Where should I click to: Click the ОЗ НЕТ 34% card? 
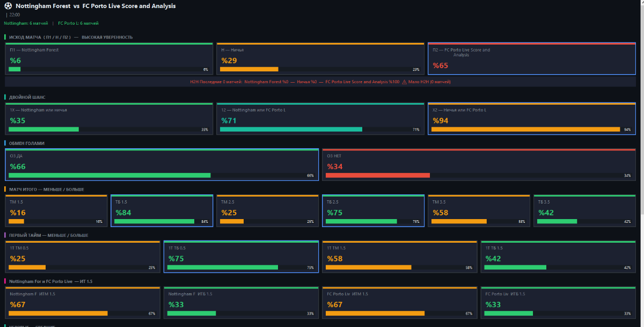coord(479,165)
